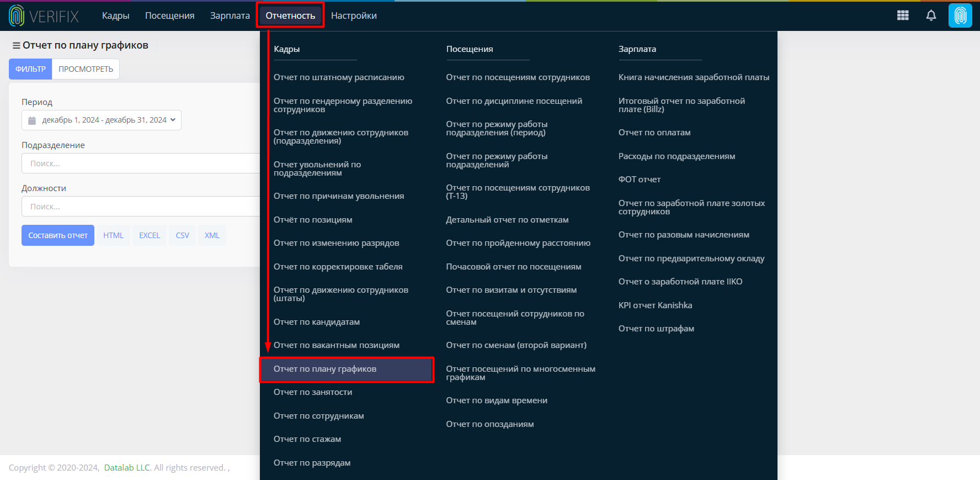Select Отчет по кандидатам
This screenshot has width=980, height=480.
coord(317,322)
